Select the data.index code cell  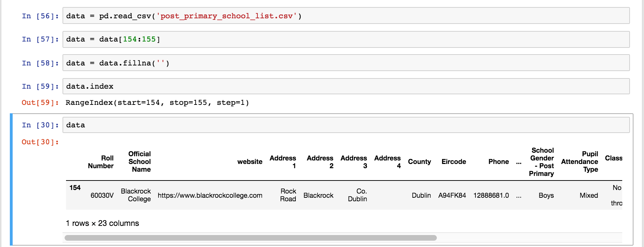coord(346,86)
